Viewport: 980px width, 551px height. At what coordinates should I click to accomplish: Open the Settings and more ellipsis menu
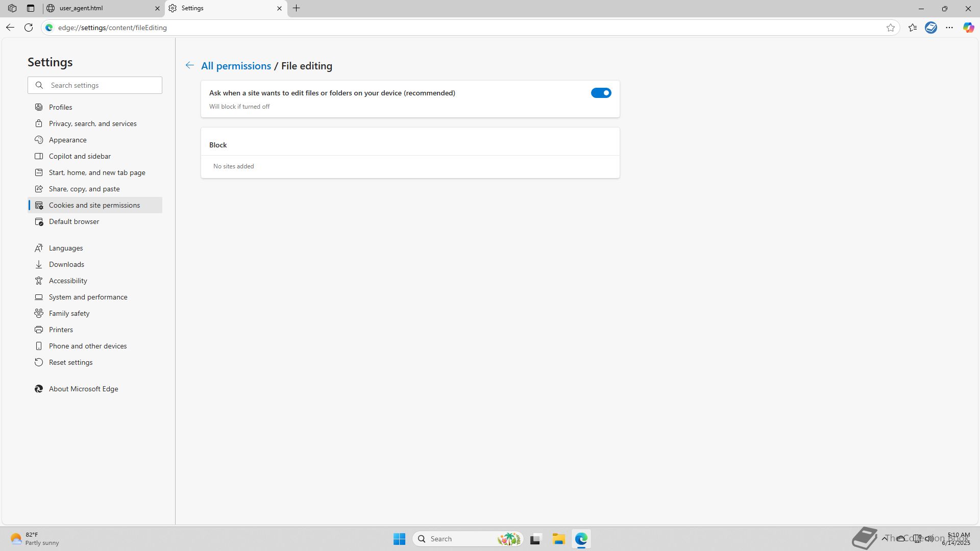coord(949,28)
